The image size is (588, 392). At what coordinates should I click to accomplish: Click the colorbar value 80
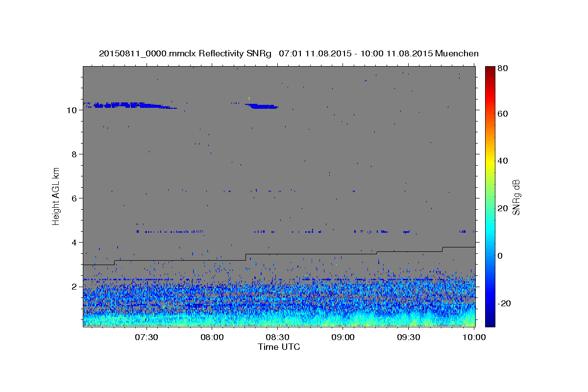click(502, 68)
